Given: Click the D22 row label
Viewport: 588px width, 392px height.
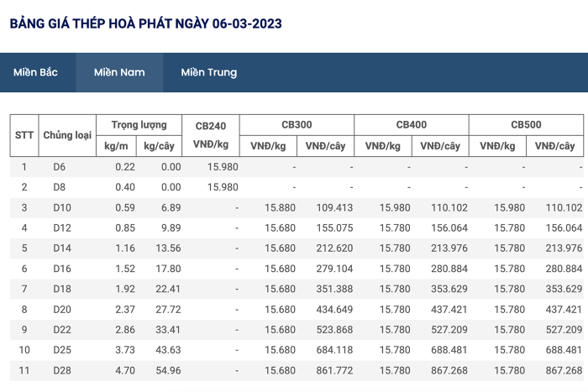Looking at the screenshot, I should pyautogui.click(x=62, y=330).
